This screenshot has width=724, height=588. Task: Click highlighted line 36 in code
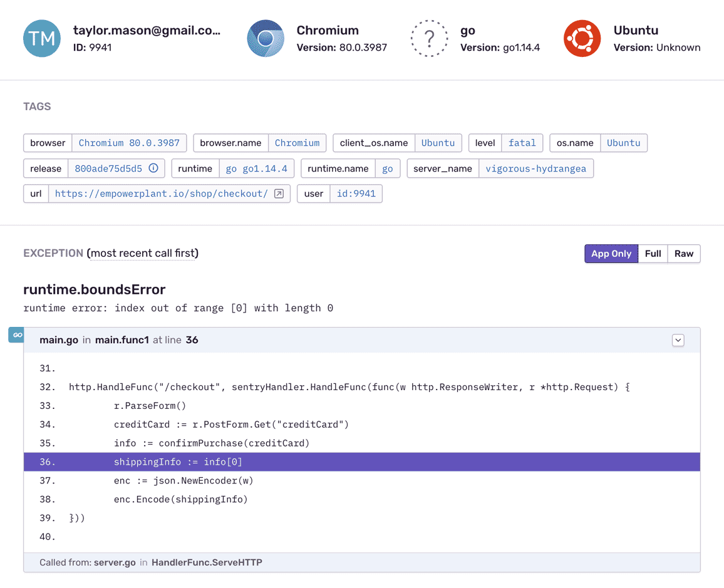tap(361, 462)
